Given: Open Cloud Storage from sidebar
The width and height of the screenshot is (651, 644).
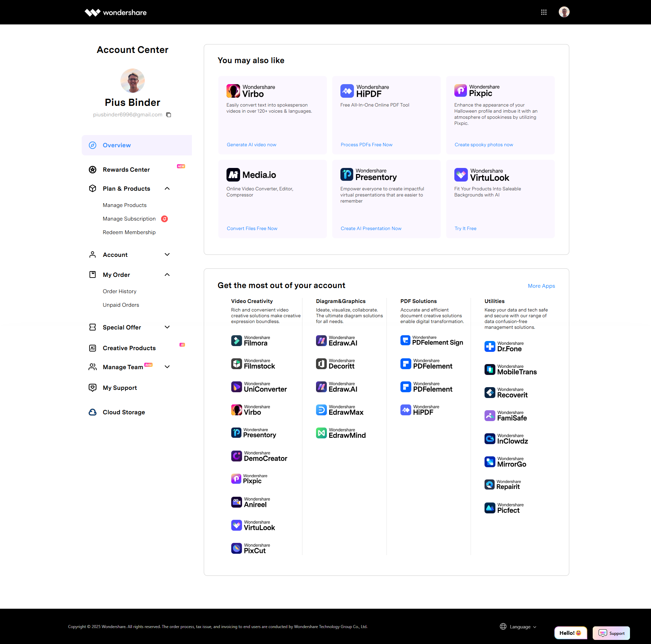Looking at the screenshot, I should click(124, 412).
